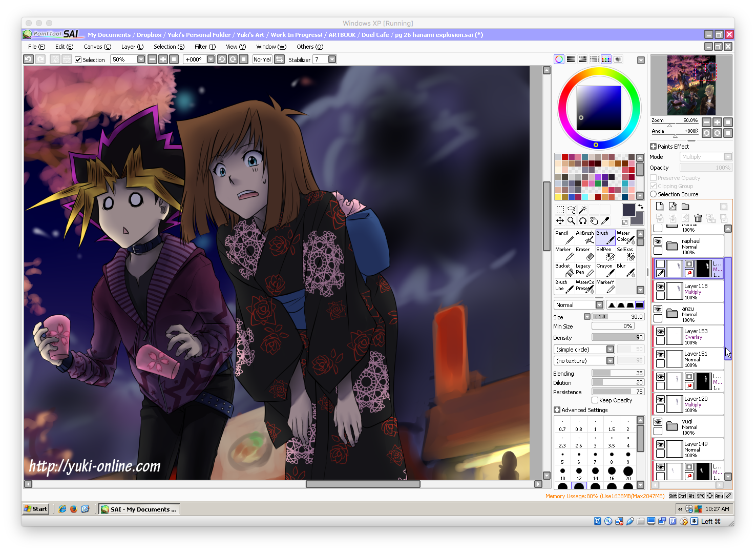Toggle the swatches panel icon

(x=606, y=59)
